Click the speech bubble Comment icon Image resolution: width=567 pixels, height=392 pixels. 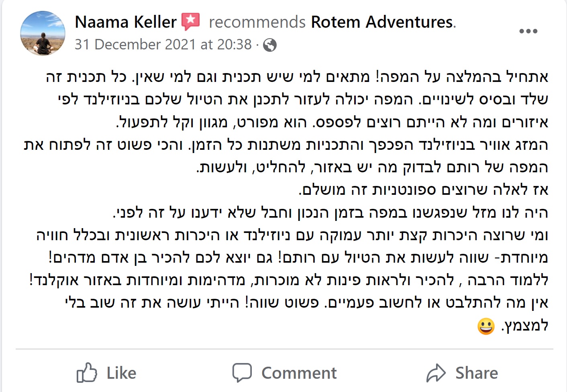(242, 372)
